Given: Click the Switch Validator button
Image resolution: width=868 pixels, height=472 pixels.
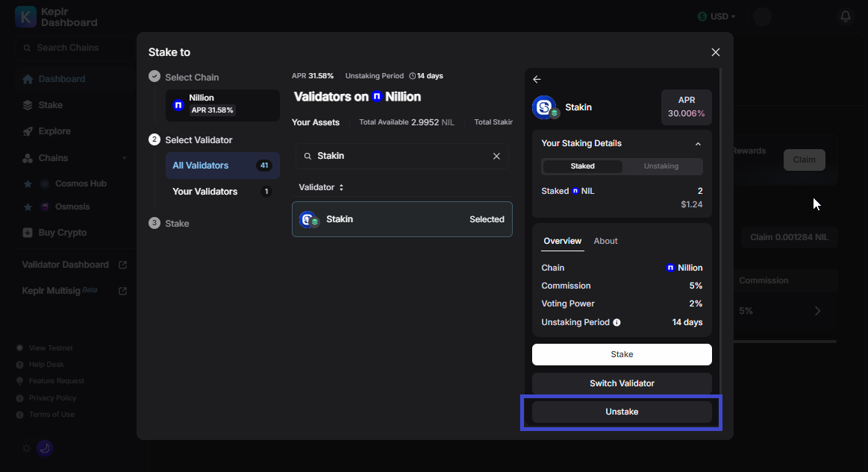Looking at the screenshot, I should pos(622,383).
